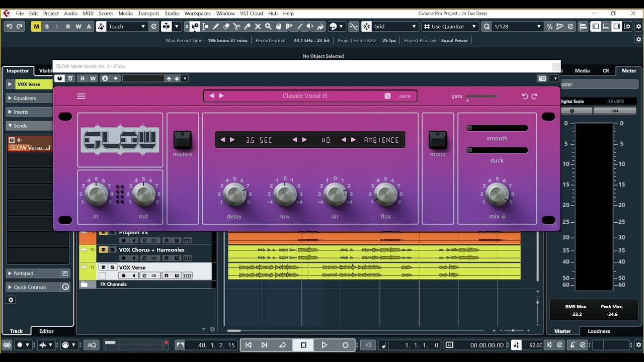The height and width of the screenshot is (362, 644).
Task: Select the Glue tool
Action: click(x=248, y=26)
